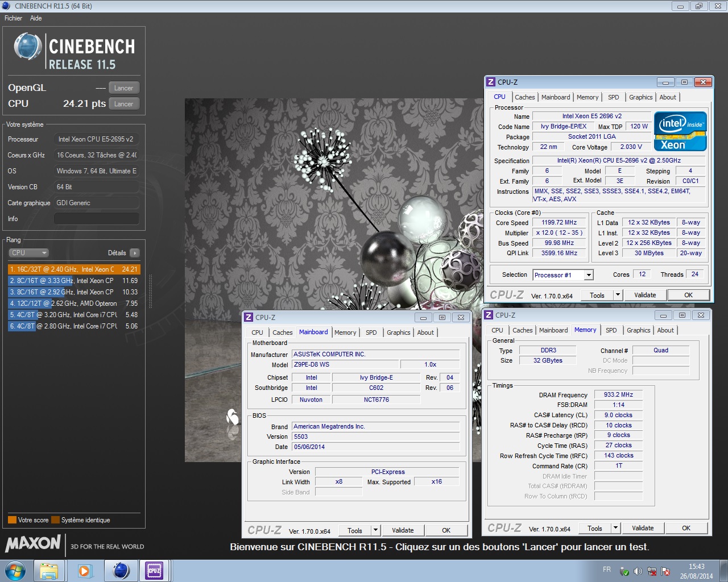This screenshot has width=728, height=582.
Task: Switch to Cinebench taskbar icon
Action: tap(121, 571)
